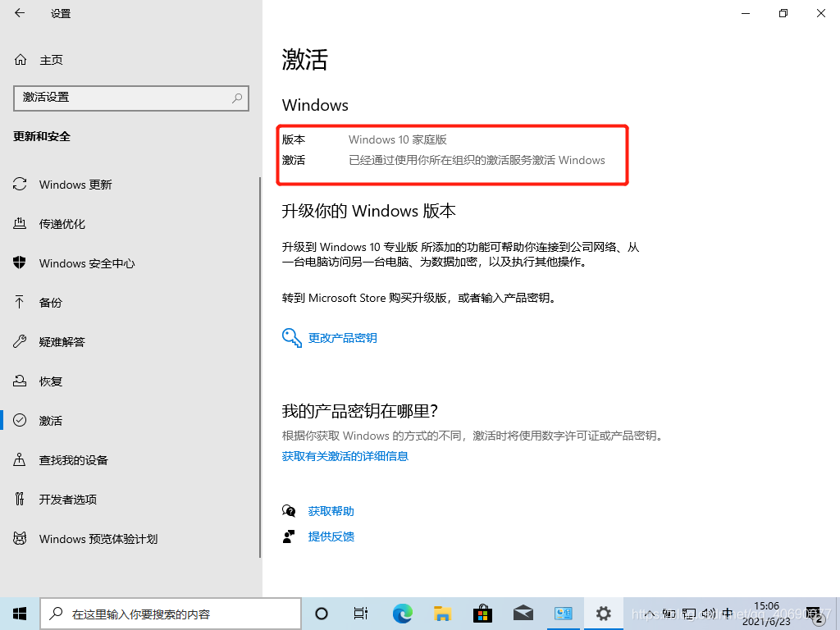Click the 更改产品密钥 link
This screenshot has height=630, width=840.
pyautogui.click(x=342, y=338)
